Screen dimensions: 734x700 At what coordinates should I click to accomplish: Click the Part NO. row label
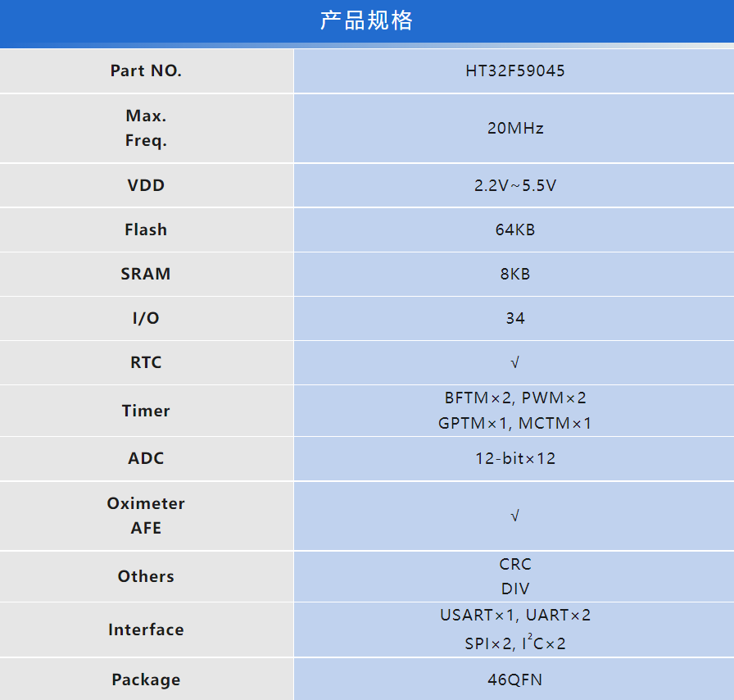(146, 70)
